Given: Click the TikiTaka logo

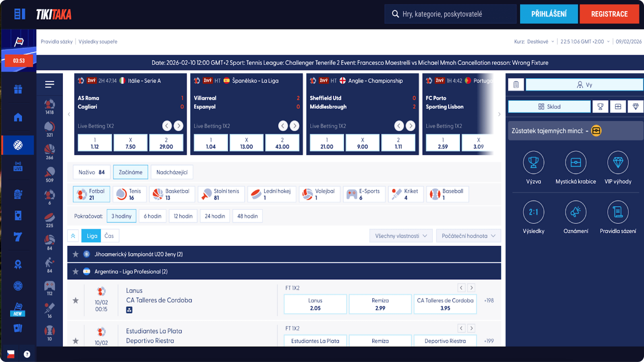Looking at the screenshot, I should pyautogui.click(x=54, y=14).
